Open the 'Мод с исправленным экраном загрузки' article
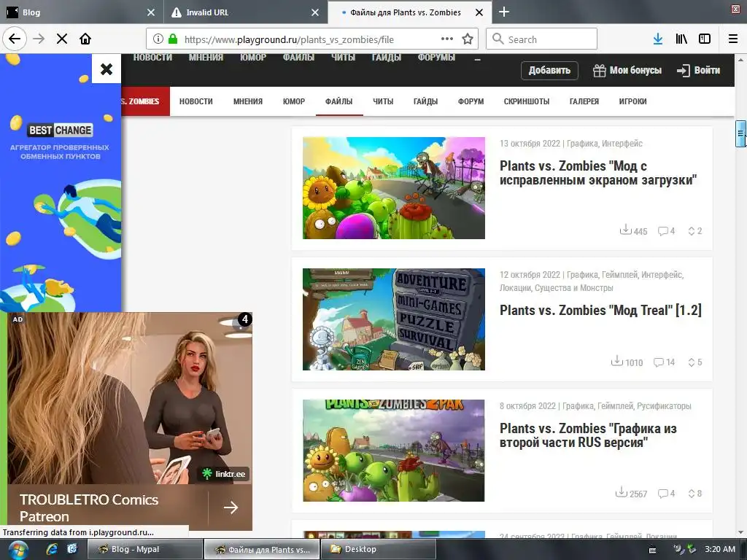 [x=598, y=173]
